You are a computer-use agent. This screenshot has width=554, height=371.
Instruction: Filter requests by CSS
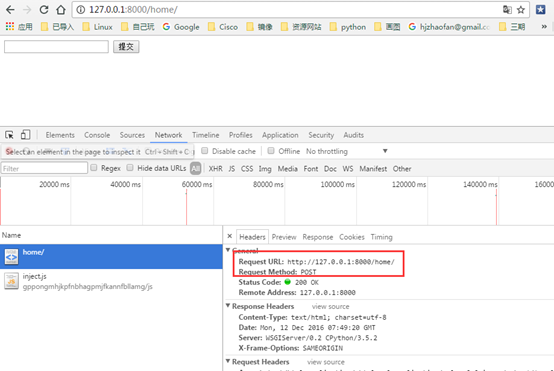[x=247, y=169]
